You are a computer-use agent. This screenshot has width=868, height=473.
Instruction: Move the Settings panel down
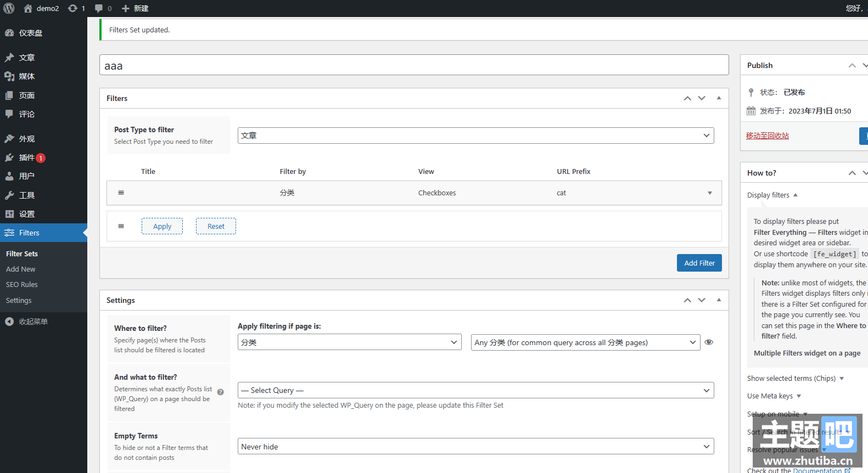(x=702, y=300)
